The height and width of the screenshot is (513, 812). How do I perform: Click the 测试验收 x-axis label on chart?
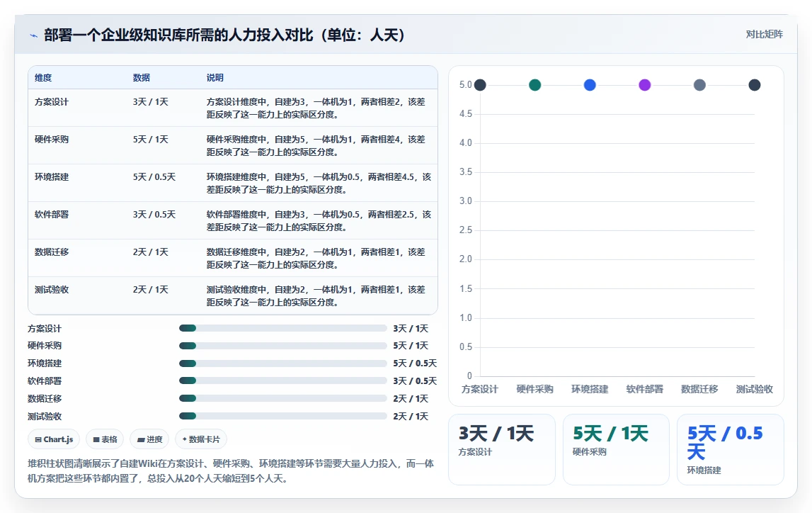[755, 389]
